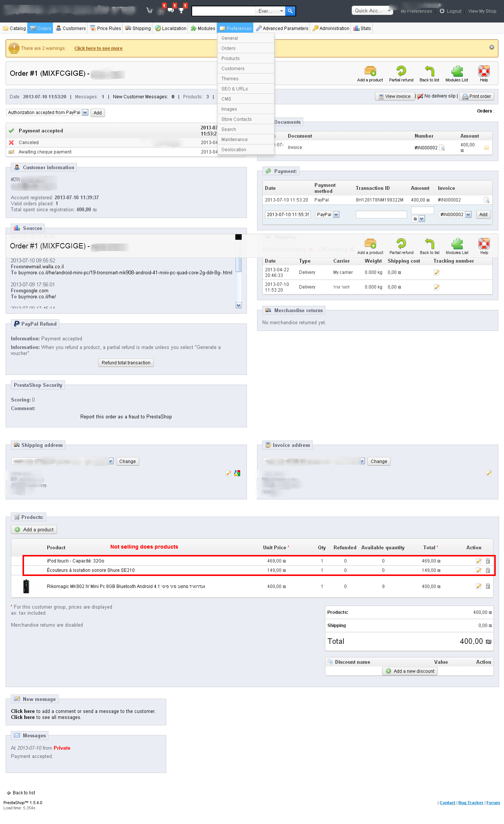Click the Back to list link at page bottom
The height and width of the screenshot is (824, 504).
click(x=21, y=793)
